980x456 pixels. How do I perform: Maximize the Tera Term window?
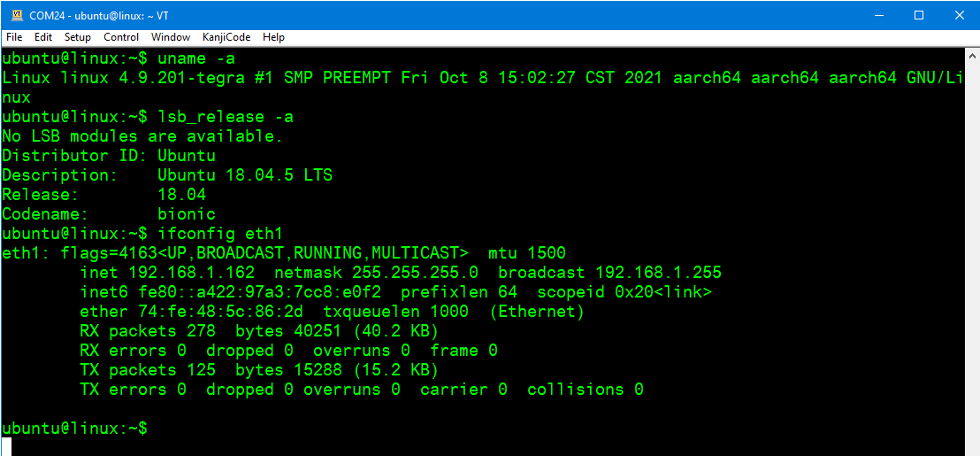coord(919,15)
